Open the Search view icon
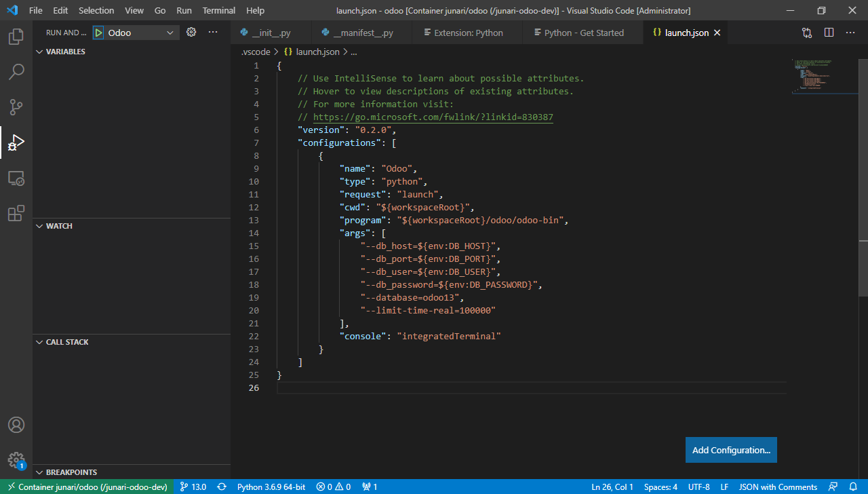The width and height of the screenshot is (868, 494). pyautogui.click(x=16, y=72)
